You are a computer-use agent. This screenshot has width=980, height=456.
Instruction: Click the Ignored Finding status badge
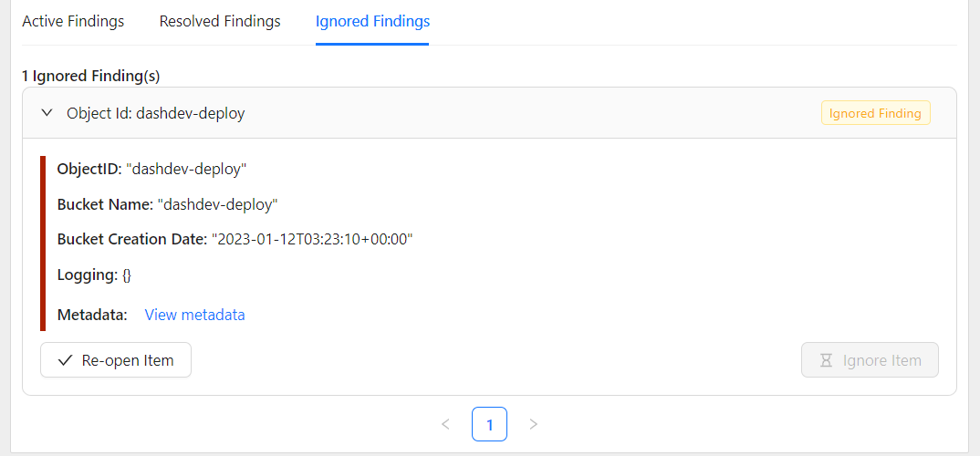point(875,113)
